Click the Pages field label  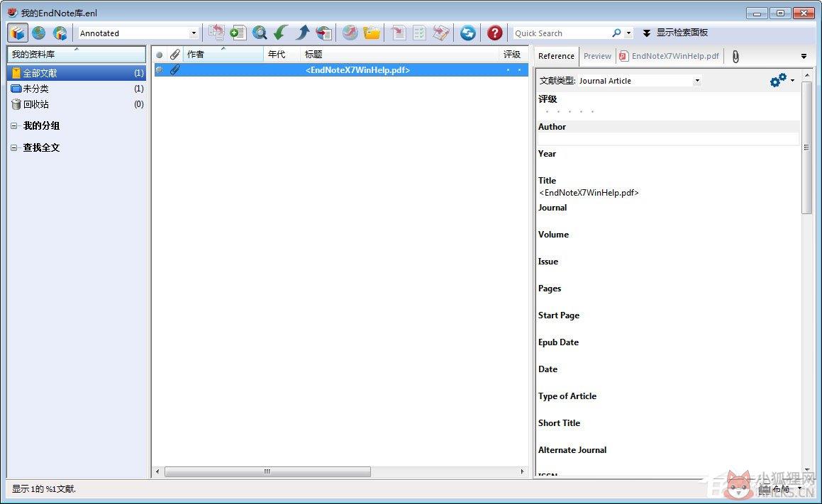point(550,288)
